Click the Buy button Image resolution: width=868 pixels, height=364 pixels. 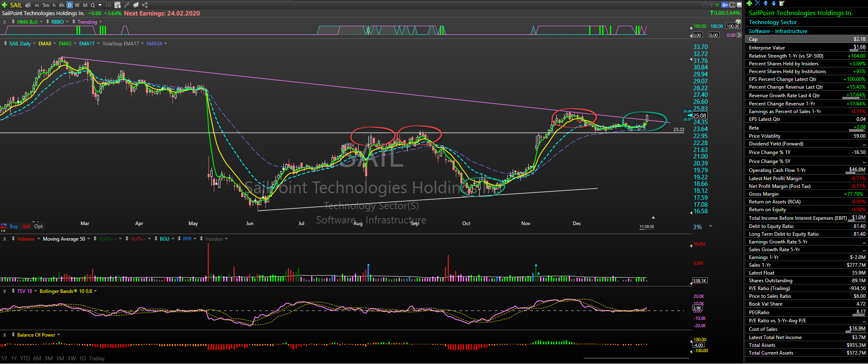(13, 226)
